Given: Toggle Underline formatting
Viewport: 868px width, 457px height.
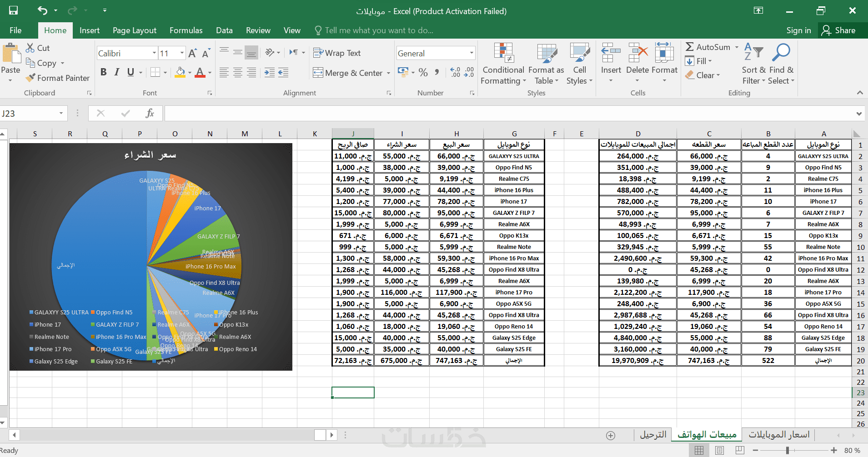Looking at the screenshot, I should pos(130,72).
